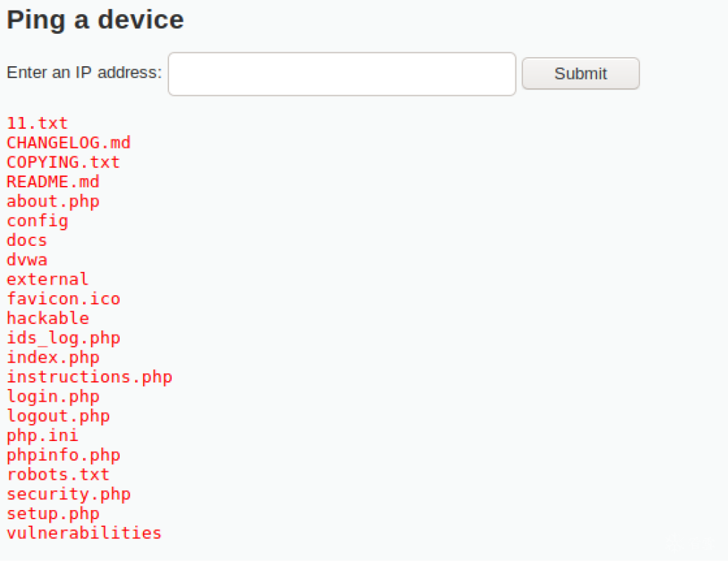Click the login.php entry
Image resolution: width=728 pixels, height=565 pixels.
tap(53, 397)
